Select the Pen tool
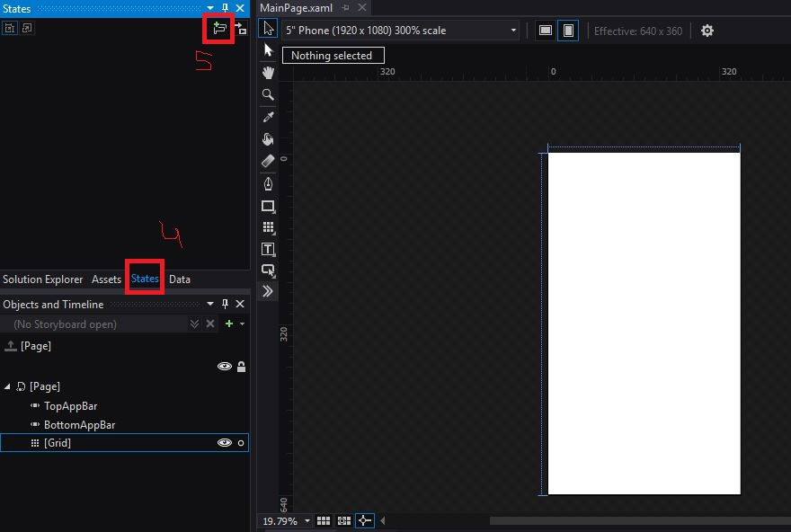Viewport: 791px width, 532px height. coord(268,183)
